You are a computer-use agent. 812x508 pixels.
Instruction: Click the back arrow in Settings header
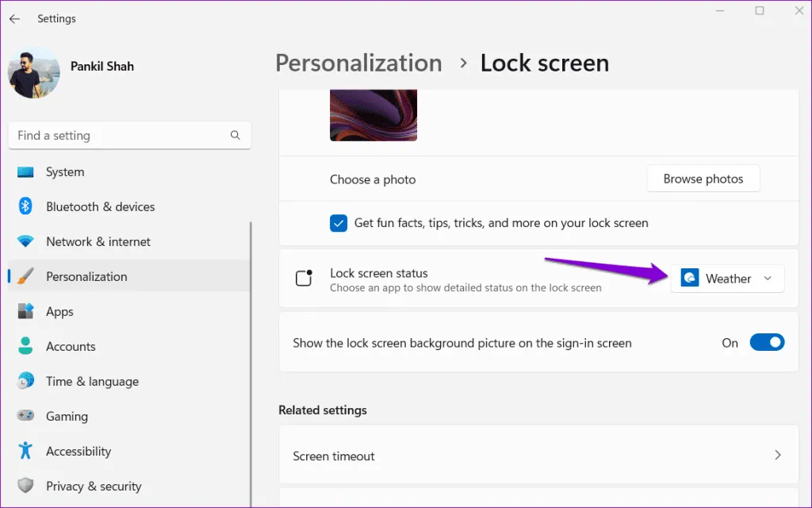(x=14, y=18)
